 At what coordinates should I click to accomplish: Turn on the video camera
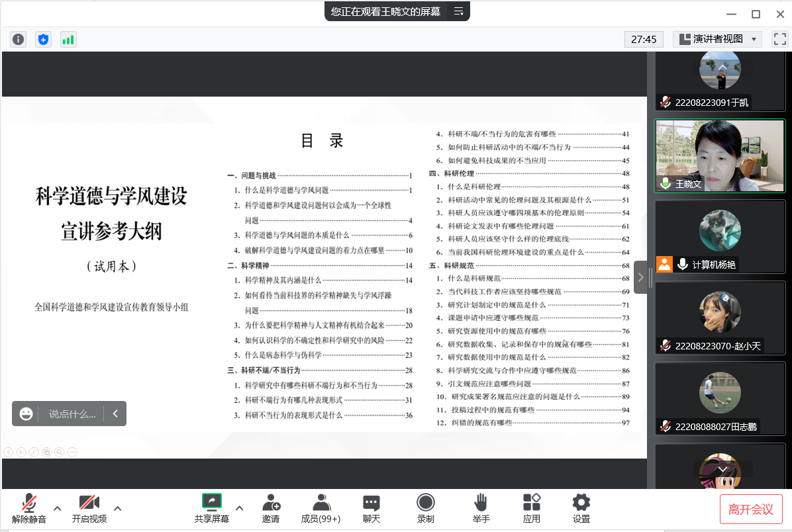[89, 508]
